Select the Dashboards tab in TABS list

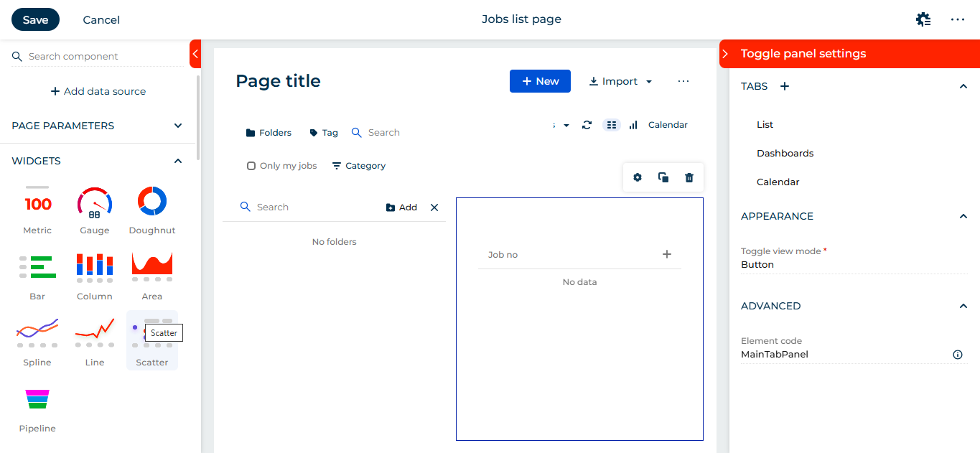pyautogui.click(x=785, y=153)
